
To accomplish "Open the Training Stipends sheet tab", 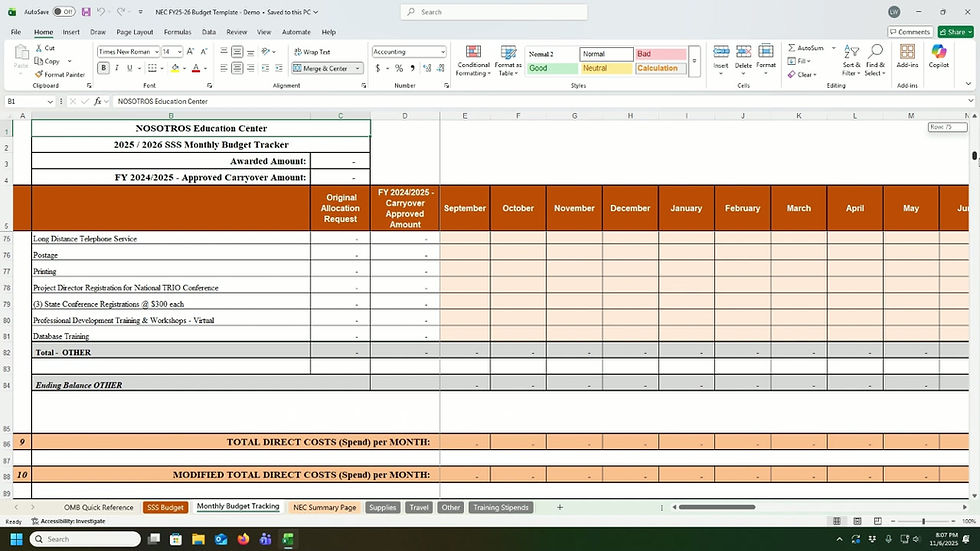I will point(501,507).
